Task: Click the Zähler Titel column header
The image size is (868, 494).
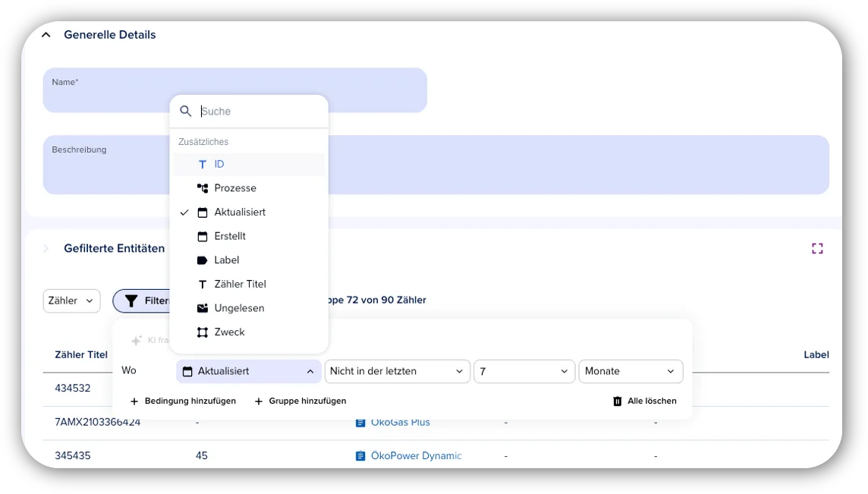Action: coord(81,355)
